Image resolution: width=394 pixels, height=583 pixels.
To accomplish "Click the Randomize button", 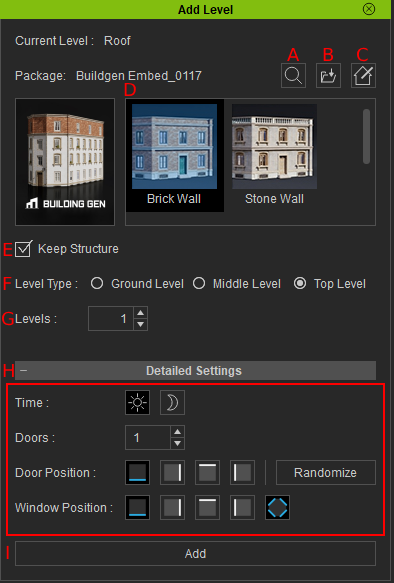I will coord(326,472).
